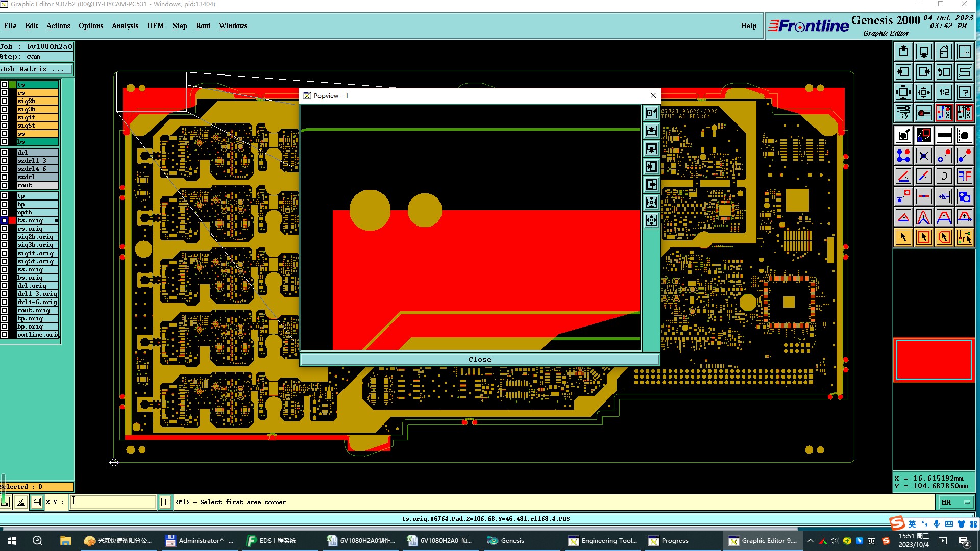Select the sig3b layer name
The width and height of the screenshot is (980, 551).
click(x=38, y=109)
